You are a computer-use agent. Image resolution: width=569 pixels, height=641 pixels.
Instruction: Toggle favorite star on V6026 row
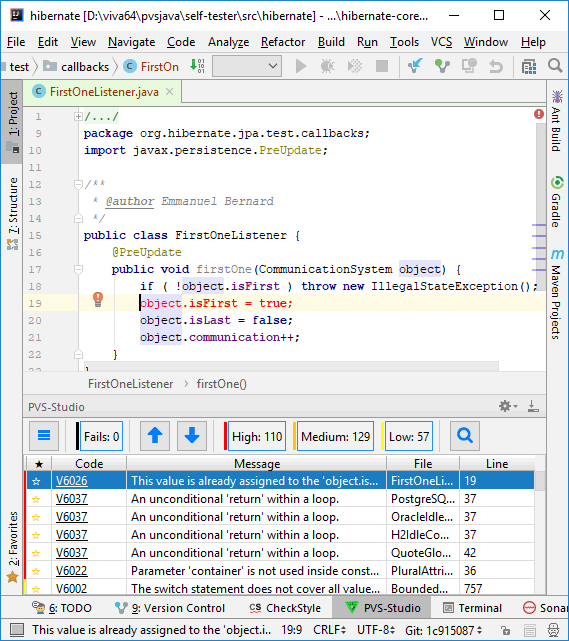(x=36, y=481)
